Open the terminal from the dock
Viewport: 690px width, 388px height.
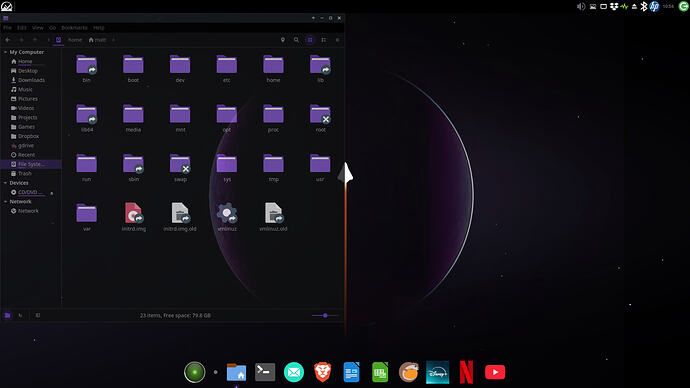point(265,372)
